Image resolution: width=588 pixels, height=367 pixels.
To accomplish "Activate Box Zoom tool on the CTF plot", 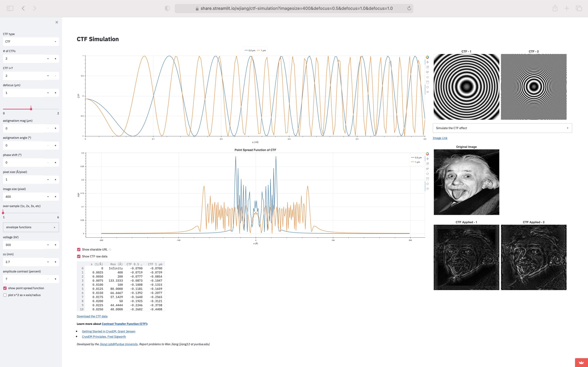I will click(427, 67).
